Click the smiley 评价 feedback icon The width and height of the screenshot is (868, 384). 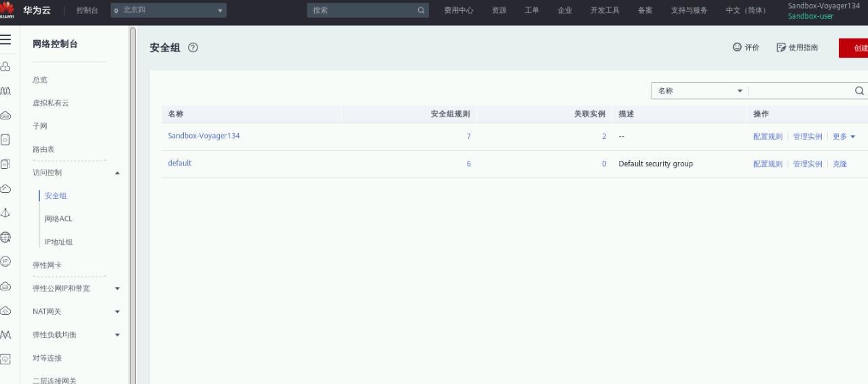point(737,47)
